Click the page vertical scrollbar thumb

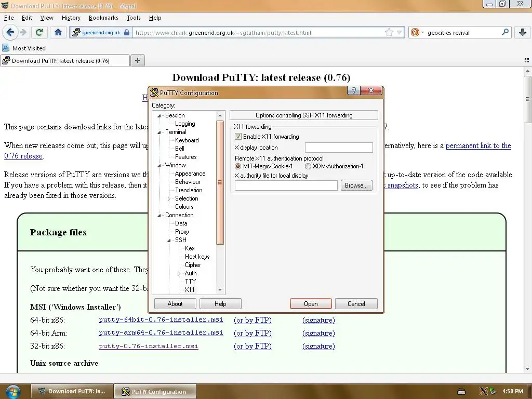[527, 99]
